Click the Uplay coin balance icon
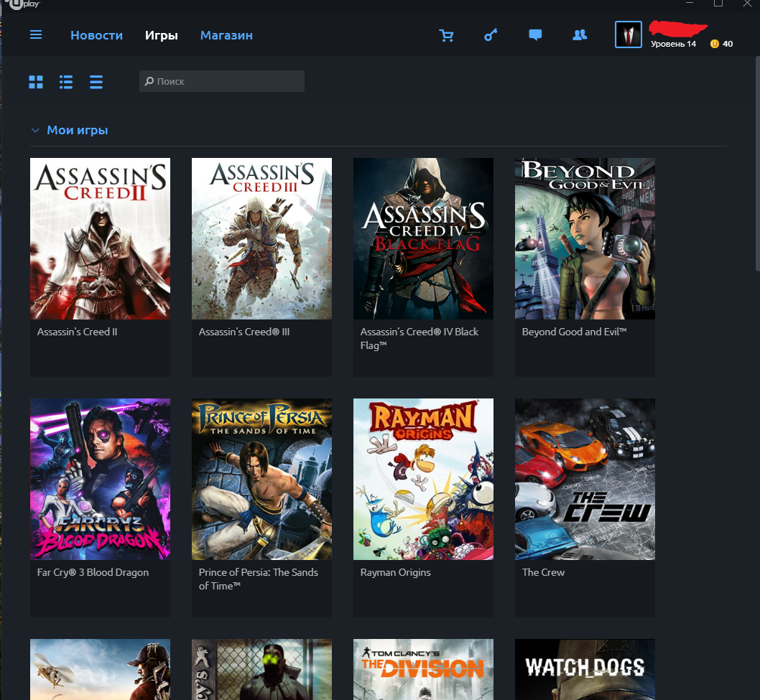Screen dimensions: 760x700 715,44
